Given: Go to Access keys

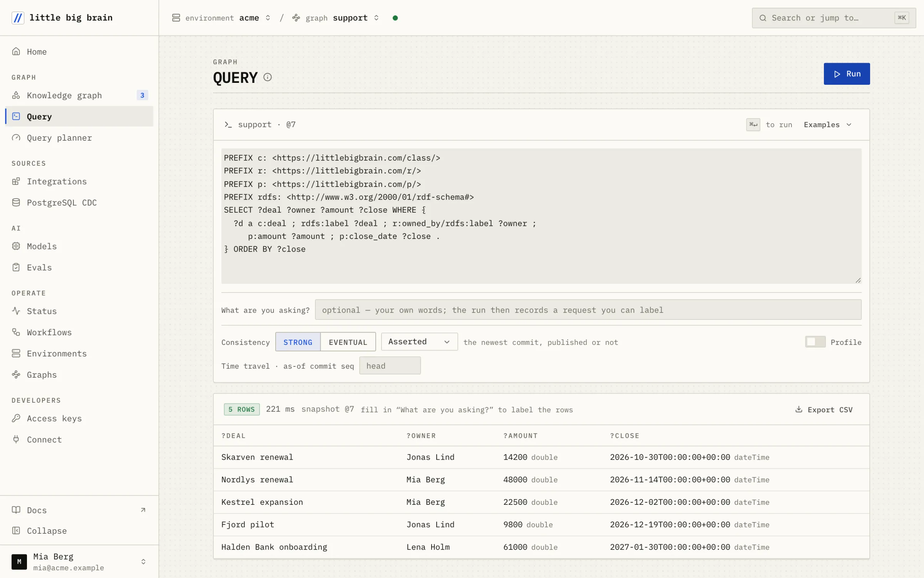Looking at the screenshot, I should 79,418.
